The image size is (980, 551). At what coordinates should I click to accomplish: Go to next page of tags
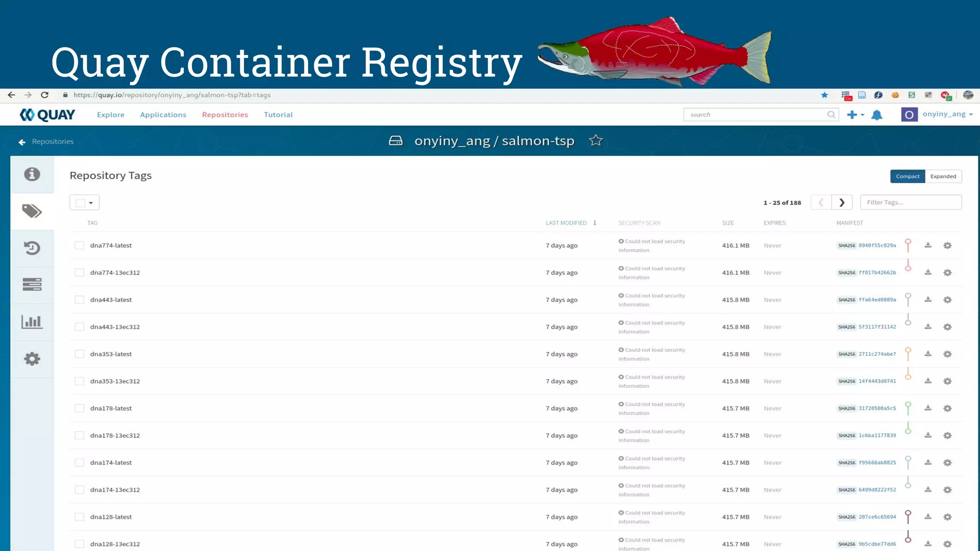tap(842, 202)
